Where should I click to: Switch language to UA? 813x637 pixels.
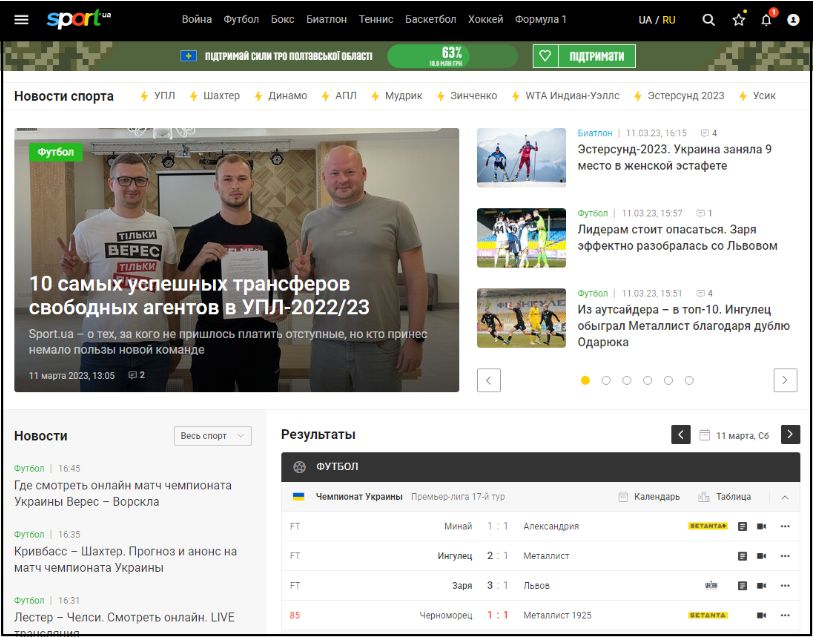tap(645, 20)
